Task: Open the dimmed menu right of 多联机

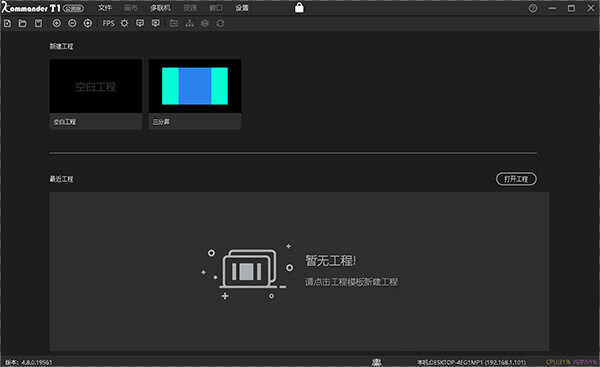Action: (190, 8)
